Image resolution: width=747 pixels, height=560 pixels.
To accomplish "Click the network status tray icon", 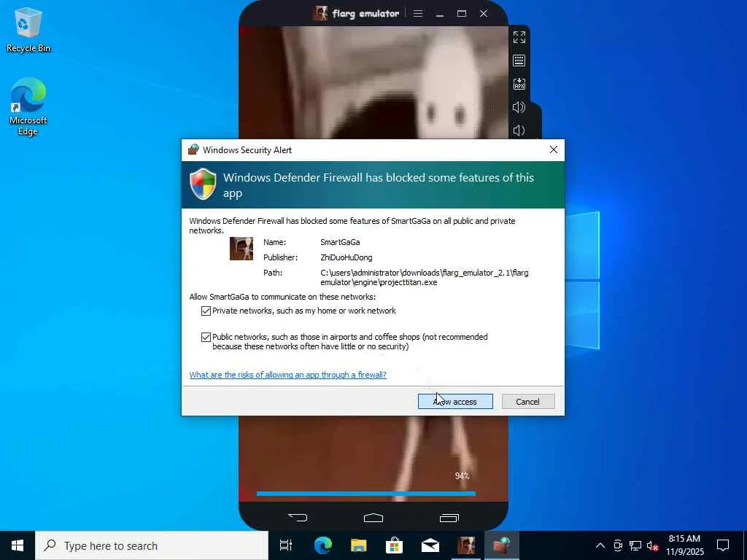I will pyautogui.click(x=635, y=545).
